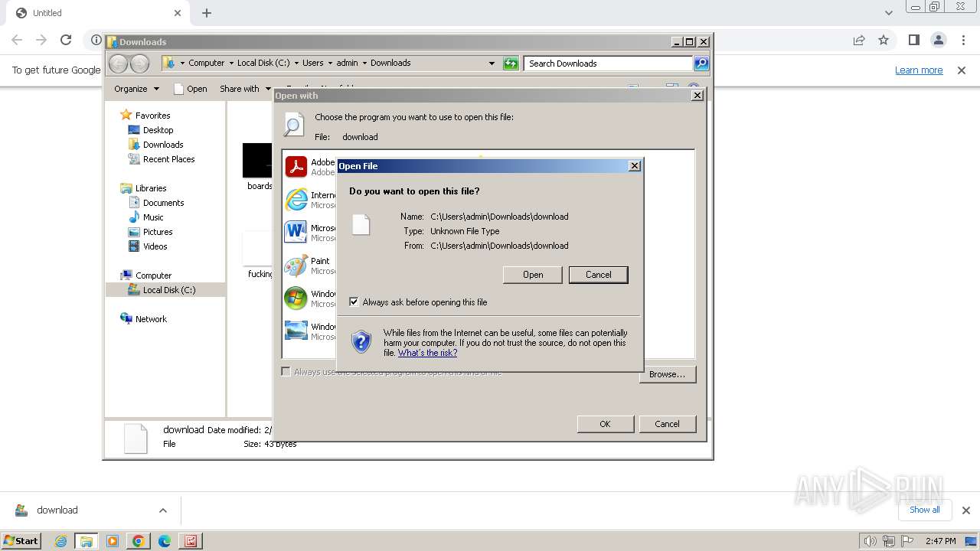Select Music library
Image resolution: width=980 pixels, height=551 pixels.
153,217
